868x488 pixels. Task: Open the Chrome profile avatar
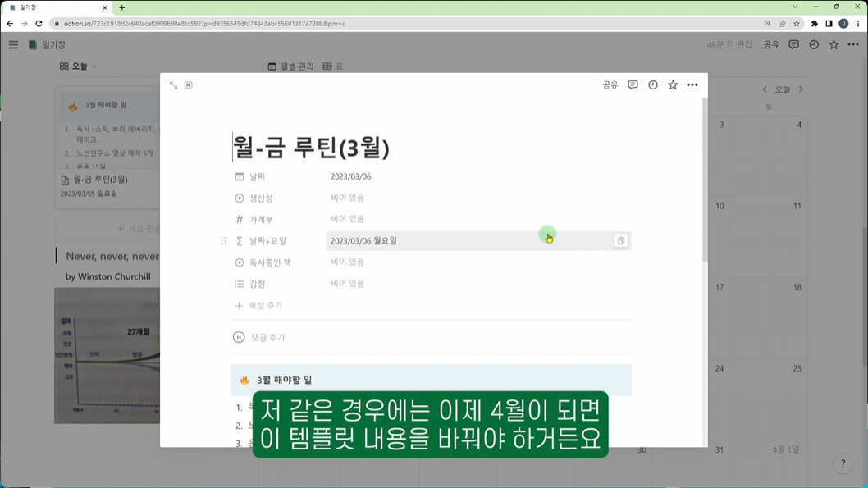[843, 24]
